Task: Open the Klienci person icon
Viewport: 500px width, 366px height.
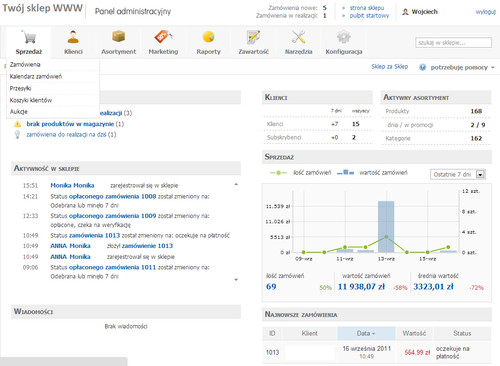Action: pos(73,37)
